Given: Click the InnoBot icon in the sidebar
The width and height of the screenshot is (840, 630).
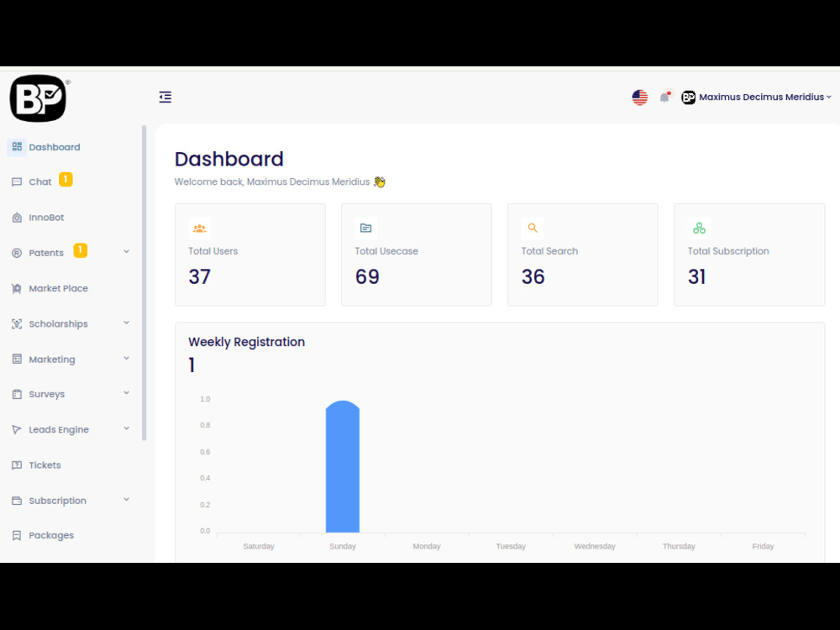Looking at the screenshot, I should (17, 218).
